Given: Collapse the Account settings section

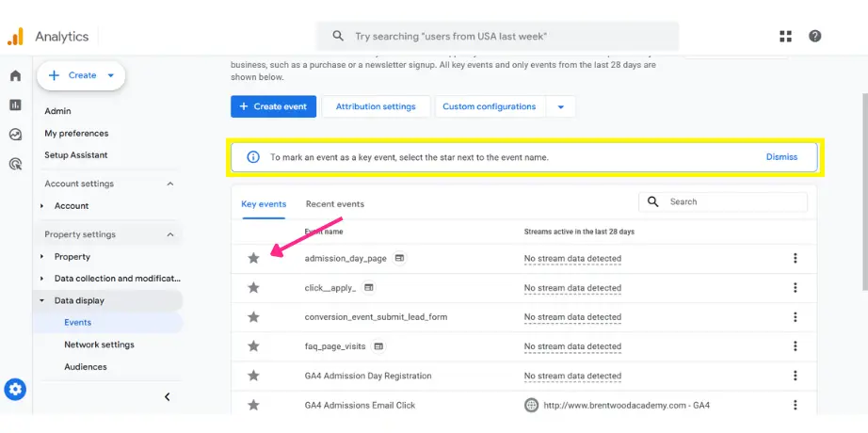Looking at the screenshot, I should (x=170, y=184).
